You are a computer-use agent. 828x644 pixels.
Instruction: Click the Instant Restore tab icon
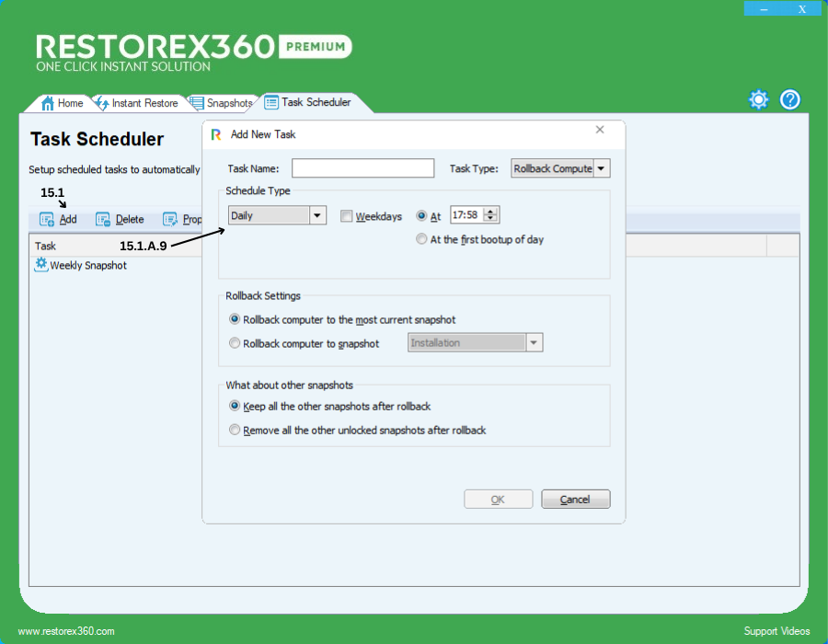(x=102, y=103)
